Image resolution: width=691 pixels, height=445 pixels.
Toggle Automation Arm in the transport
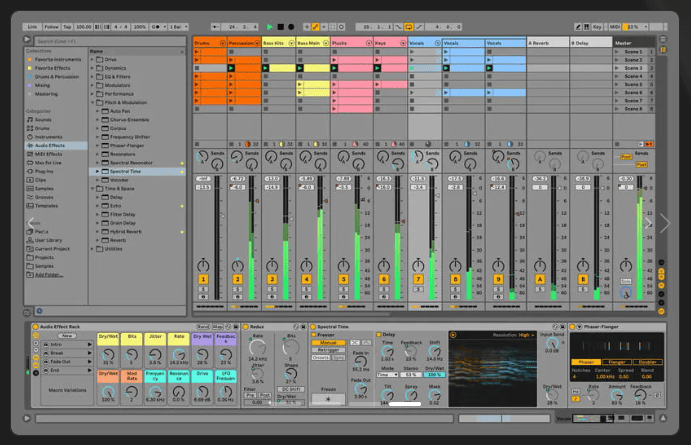[316, 27]
